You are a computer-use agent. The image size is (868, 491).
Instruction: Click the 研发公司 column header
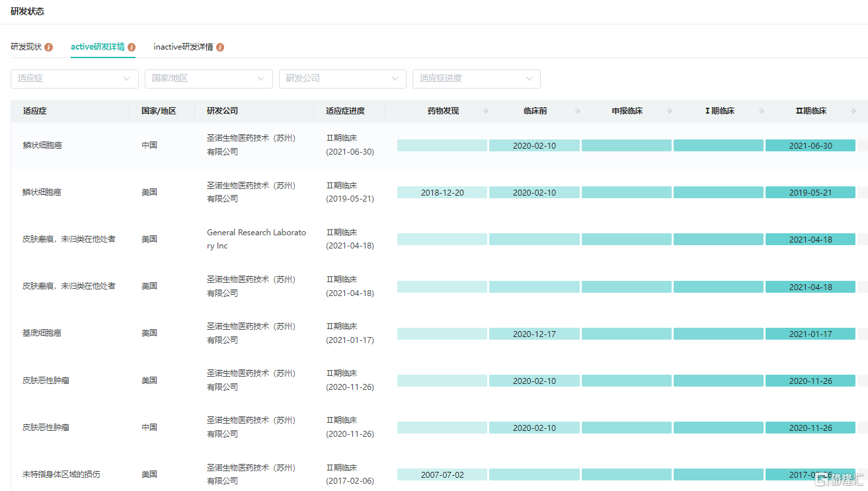[x=222, y=111]
